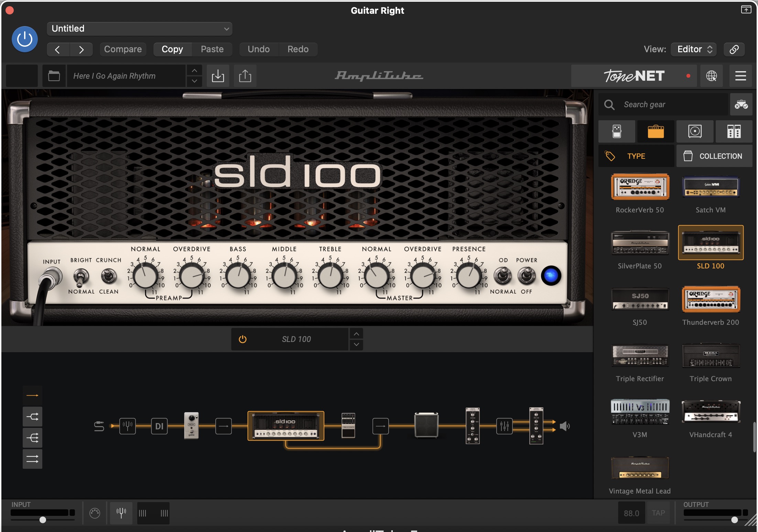758x532 pixels.
Task: Click the Redo button
Action: point(298,49)
